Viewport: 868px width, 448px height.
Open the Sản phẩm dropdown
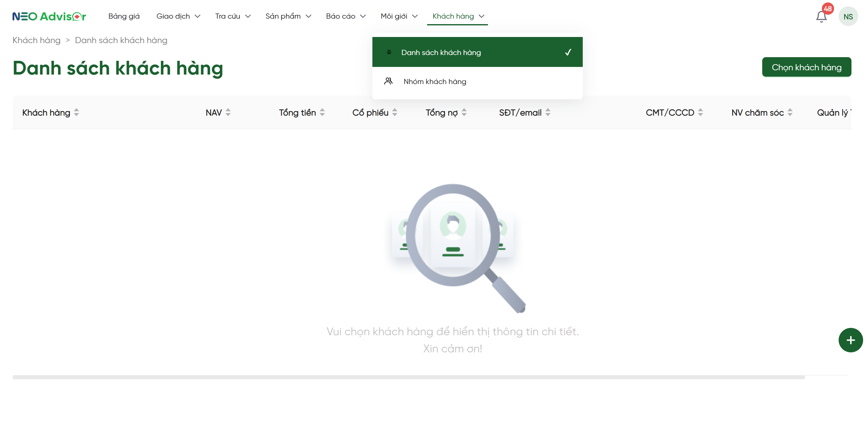288,16
